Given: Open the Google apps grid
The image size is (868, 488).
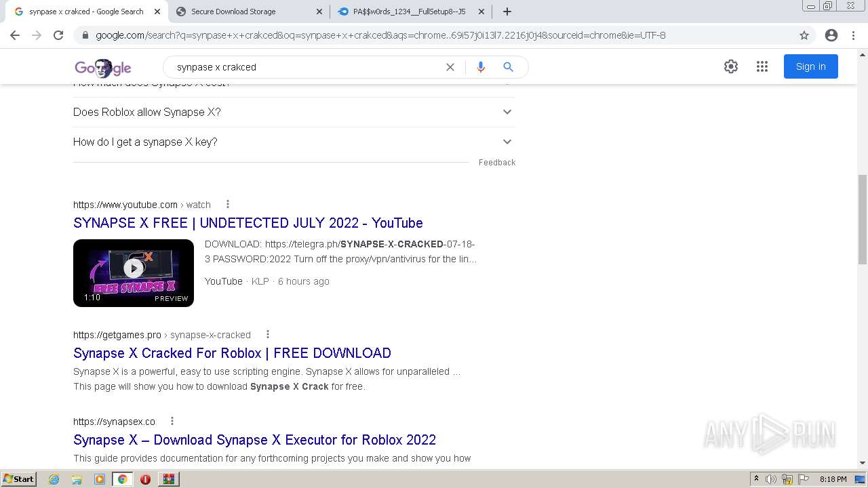Looking at the screenshot, I should 762,66.
